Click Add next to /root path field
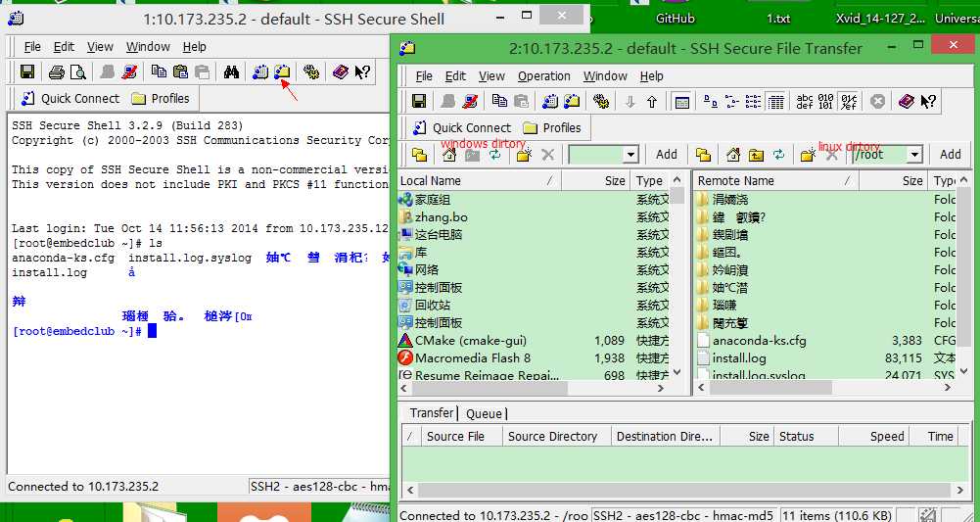Screen dimensions: 980x522 click(950, 155)
